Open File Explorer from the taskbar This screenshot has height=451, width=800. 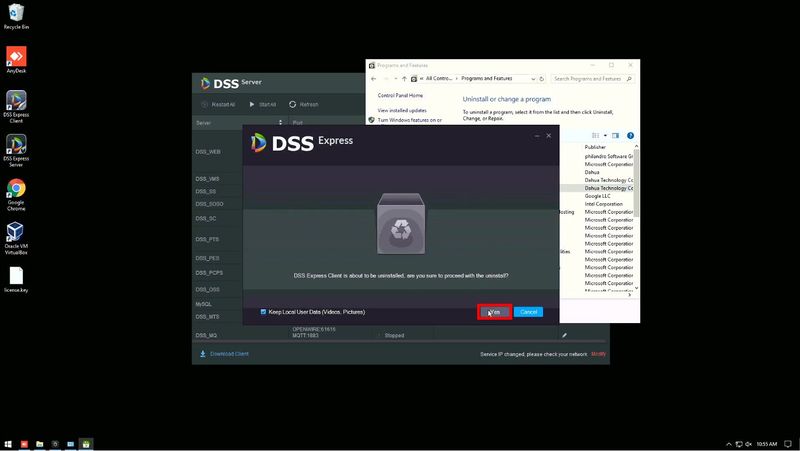click(x=39, y=444)
